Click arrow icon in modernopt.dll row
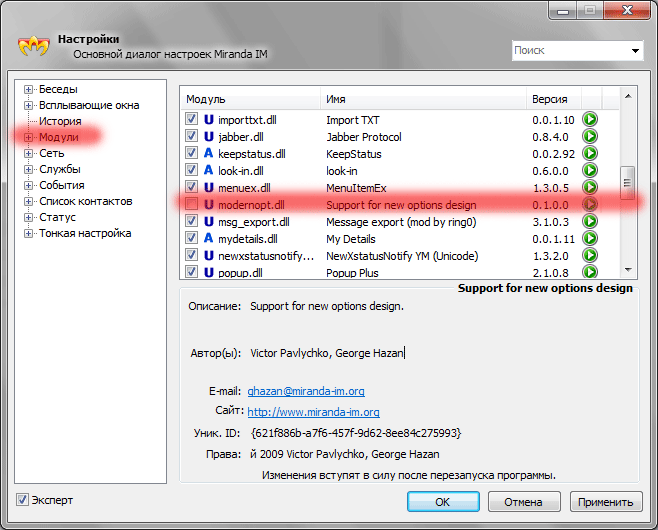Viewport: 658px width, 530px height. (590, 204)
